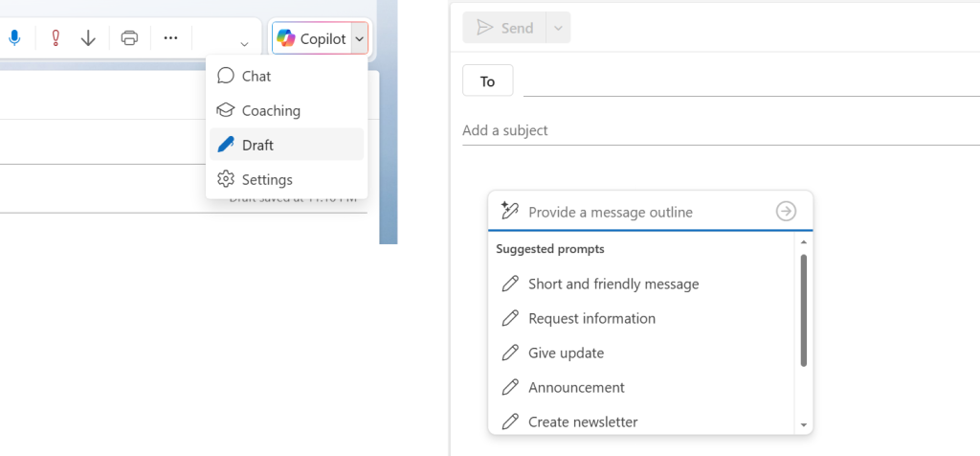The width and height of the screenshot is (980, 456).
Task: Expand the ribbon toolbar chevron
Action: pos(244,44)
